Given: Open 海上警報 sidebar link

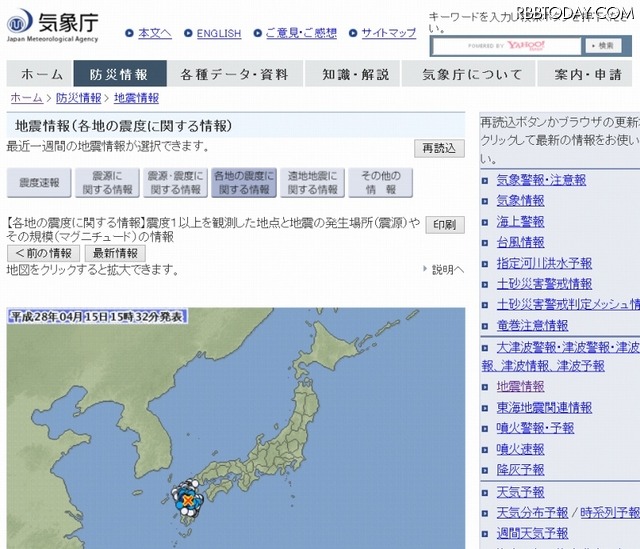Looking at the screenshot, I should tap(520, 222).
